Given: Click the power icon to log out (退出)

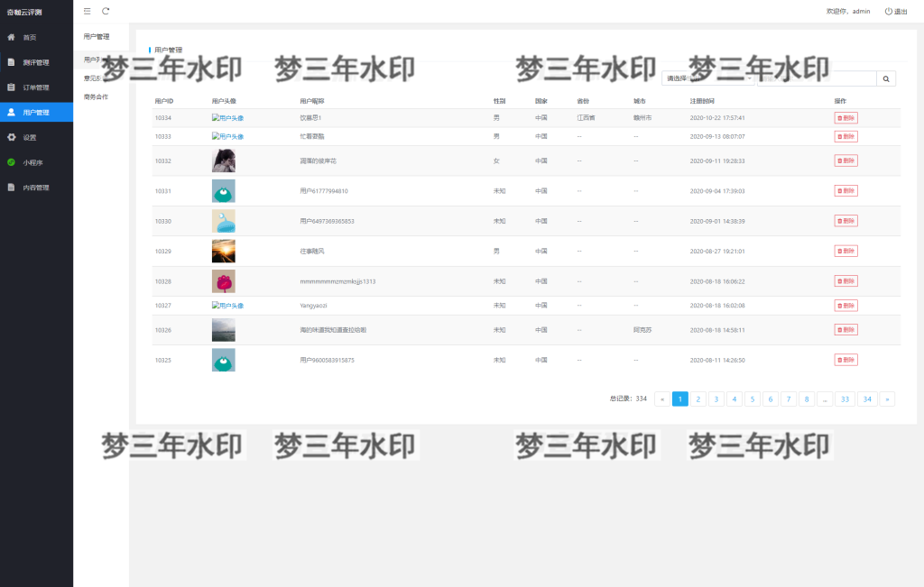Looking at the screenshot, I should pos(888,11).
